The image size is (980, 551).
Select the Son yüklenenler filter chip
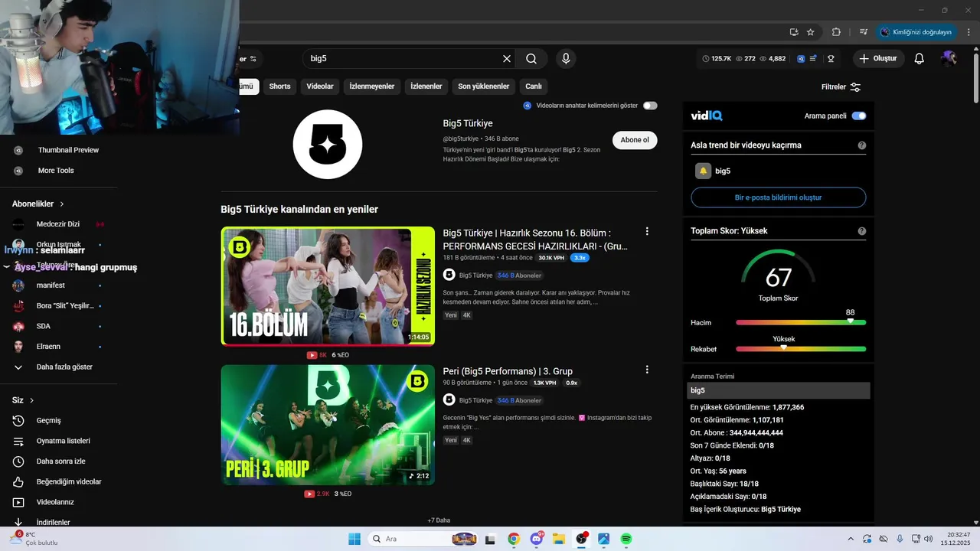pyautogui.click(x=484, y=86)
